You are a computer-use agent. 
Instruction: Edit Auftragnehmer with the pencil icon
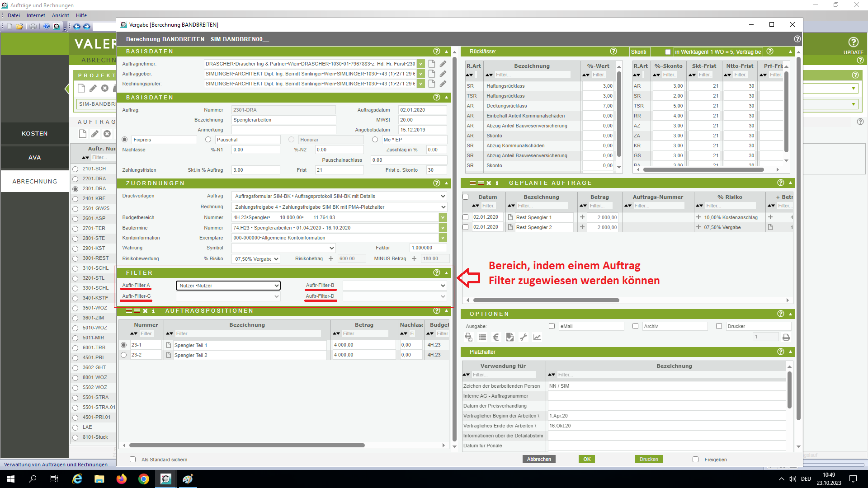coord(443,64)
